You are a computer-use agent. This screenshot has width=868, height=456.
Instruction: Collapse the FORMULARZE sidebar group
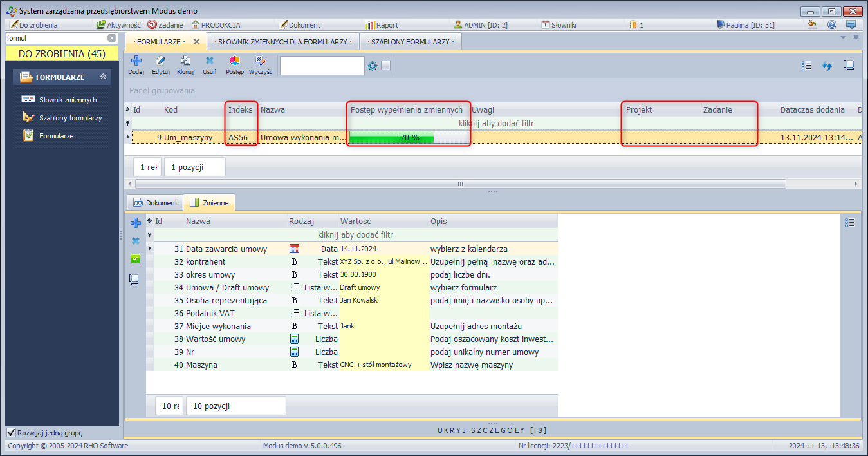tap(103, 77)
